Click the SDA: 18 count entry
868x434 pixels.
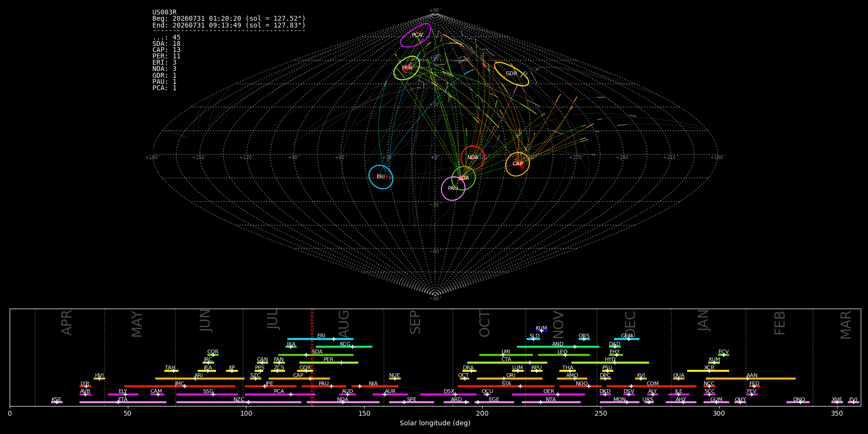coord(166,44)
